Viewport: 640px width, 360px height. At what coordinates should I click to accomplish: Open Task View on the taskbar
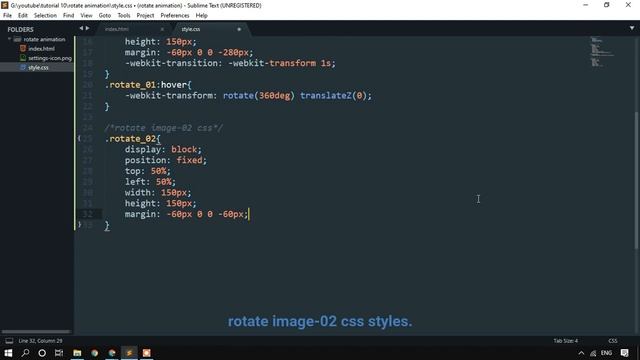pos(59,353)
